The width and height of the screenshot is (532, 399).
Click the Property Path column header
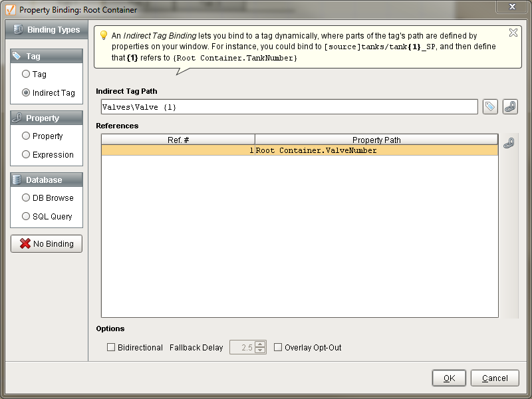tap(376, 140)
